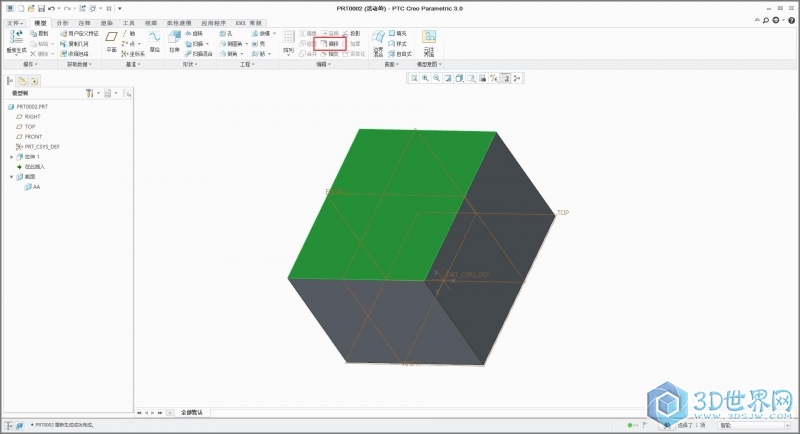Click the User-Defined Feature (用户定义特征) button
The width and height of the screenshot is (800, 434).
pos(79,34)
